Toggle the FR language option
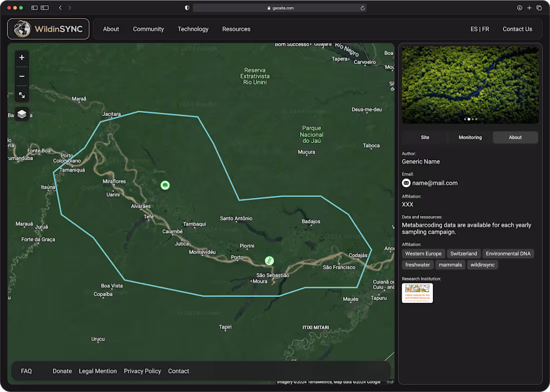This screenshot has height=392, width=550. (x=485, y=29)
